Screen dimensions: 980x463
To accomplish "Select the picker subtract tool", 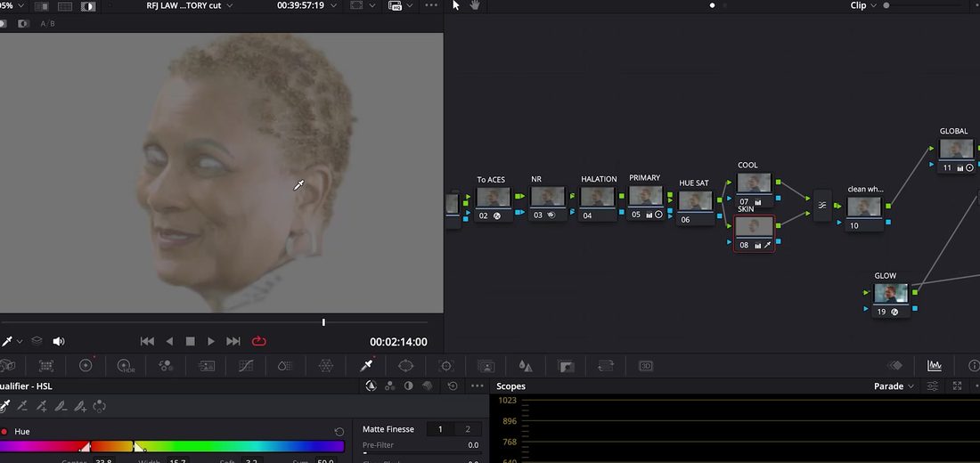I will (22, 406).
